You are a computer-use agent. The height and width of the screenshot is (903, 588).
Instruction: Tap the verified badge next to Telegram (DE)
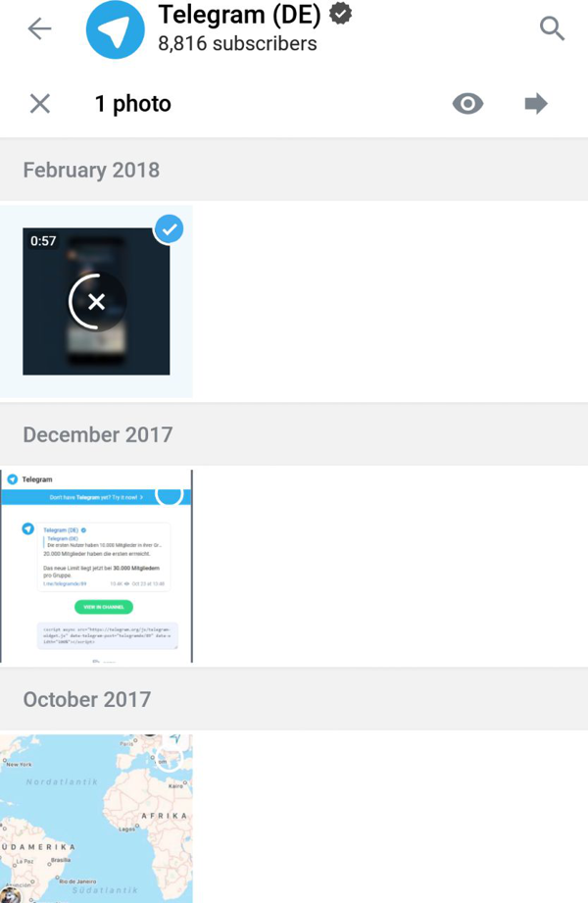tap(340, 14)
